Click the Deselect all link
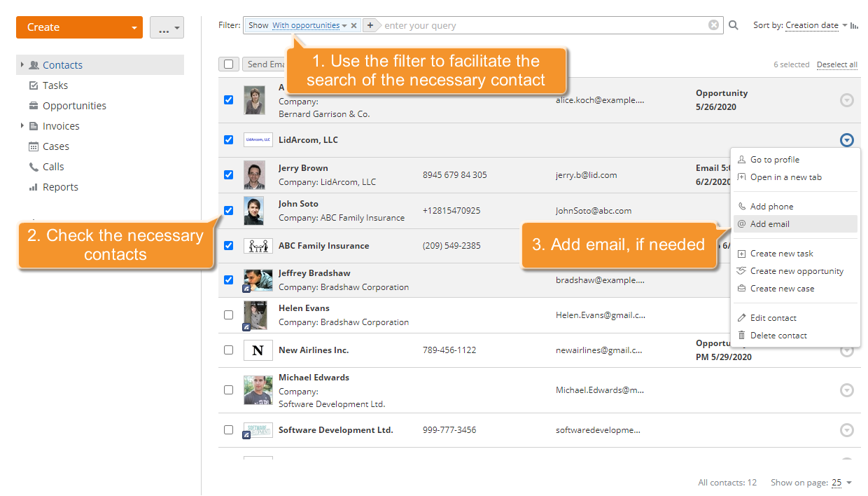868x496 pixels. [836, 64]
